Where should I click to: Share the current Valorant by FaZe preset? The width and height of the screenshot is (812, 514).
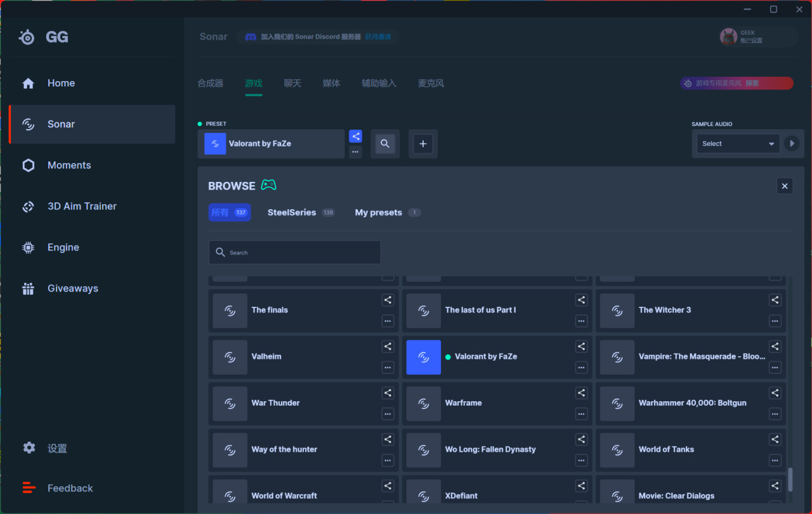pos(355,136)
